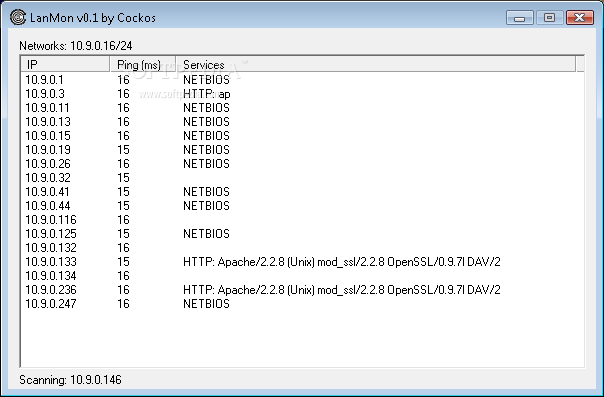This screenshot has width=604, height=397.
Task: Select the row for 10.9.0.13
Action: click(x=302, y=122)
